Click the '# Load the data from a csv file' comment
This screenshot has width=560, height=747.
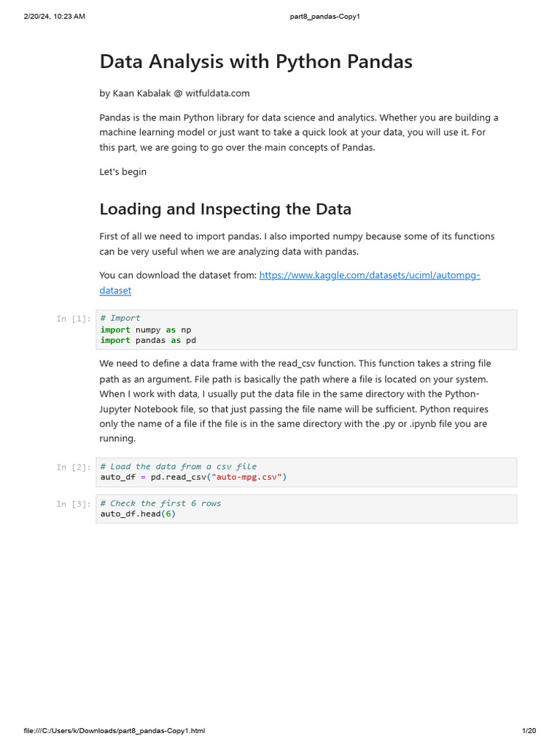[179, 466]
